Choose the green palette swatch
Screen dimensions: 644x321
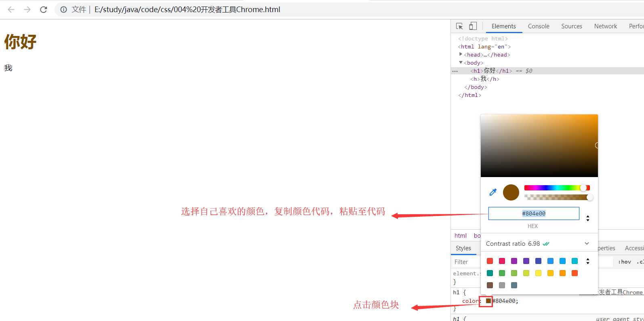point(502,273)
